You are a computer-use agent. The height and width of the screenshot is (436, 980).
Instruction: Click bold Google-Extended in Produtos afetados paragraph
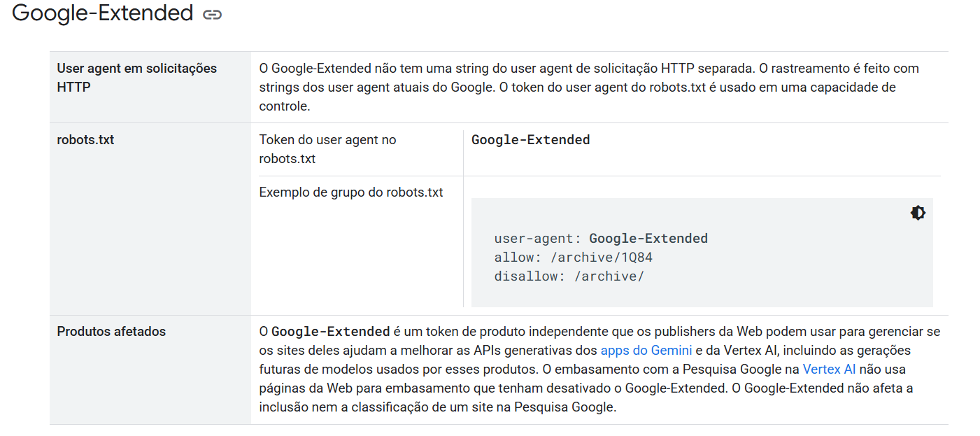(x=330, y=331)
